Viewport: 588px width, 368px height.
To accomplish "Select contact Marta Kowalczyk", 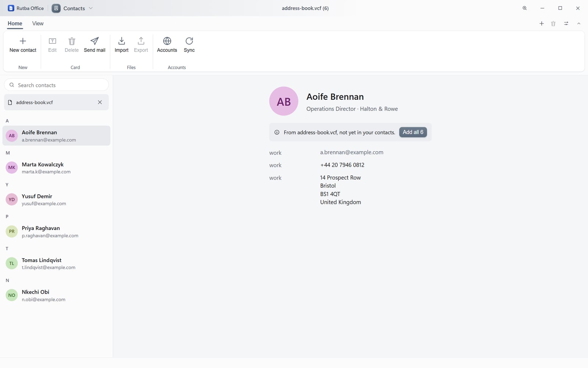I will click(x=56, y=168).
